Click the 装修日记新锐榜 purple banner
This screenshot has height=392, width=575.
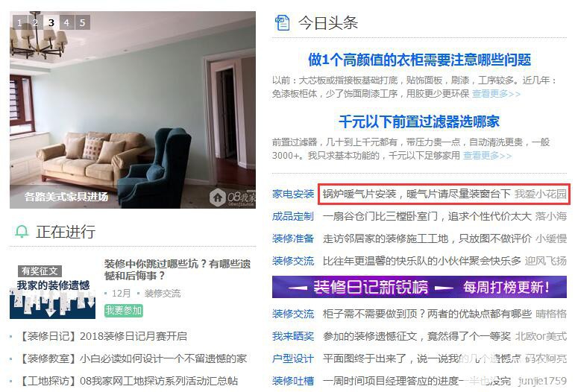coord(419,287)
